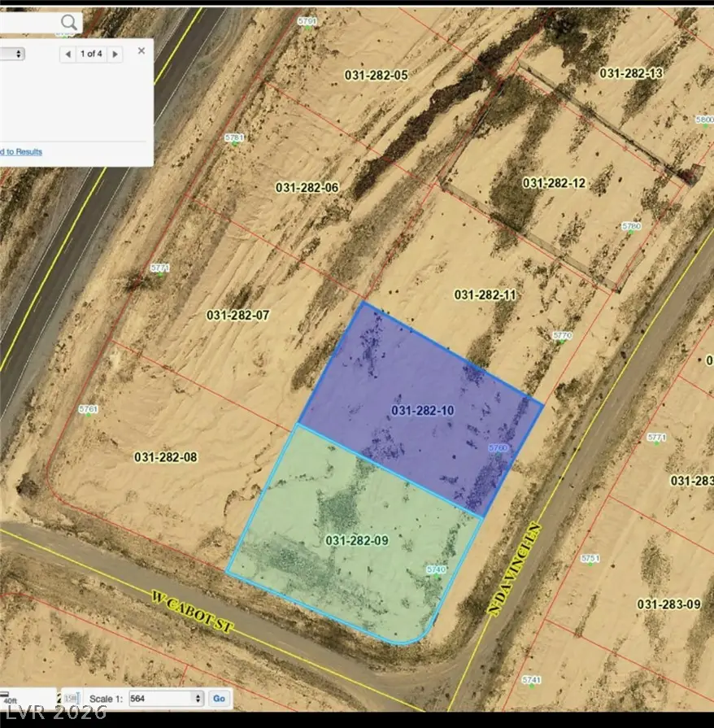Go to next result arrow
Screen dimensions: 714x728
point(115,54)
